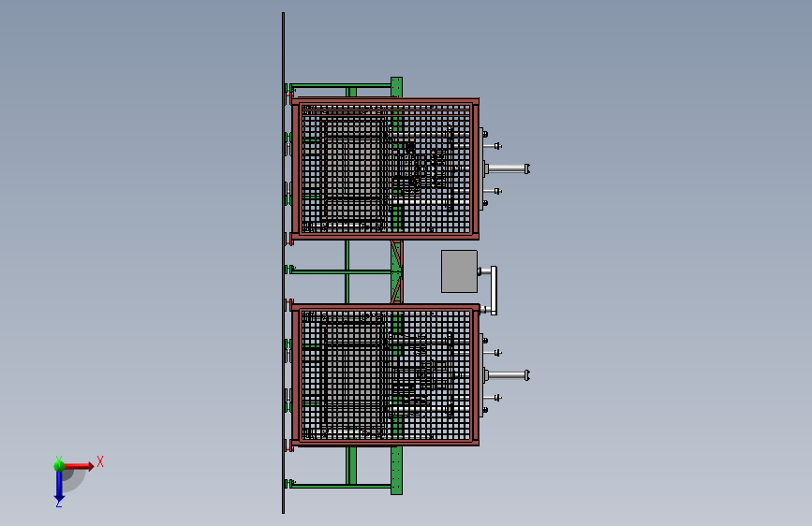Select the green cross-braced truss between the cages
Image resolution: width=812 pixels, height=526 pixels.
click(396, 271)
